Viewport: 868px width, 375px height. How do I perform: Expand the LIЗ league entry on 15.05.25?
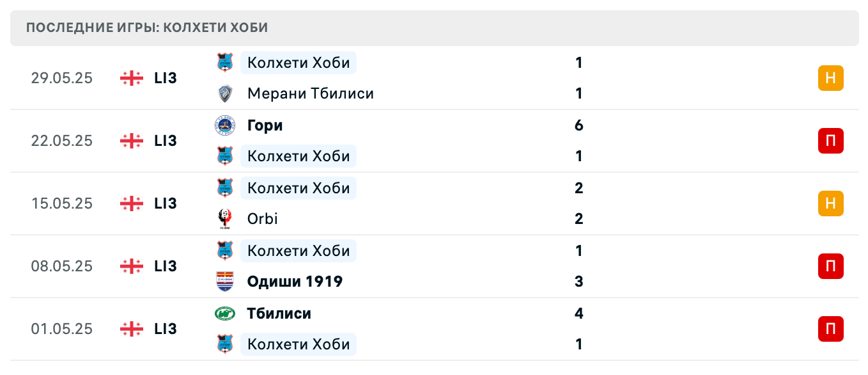164,203
